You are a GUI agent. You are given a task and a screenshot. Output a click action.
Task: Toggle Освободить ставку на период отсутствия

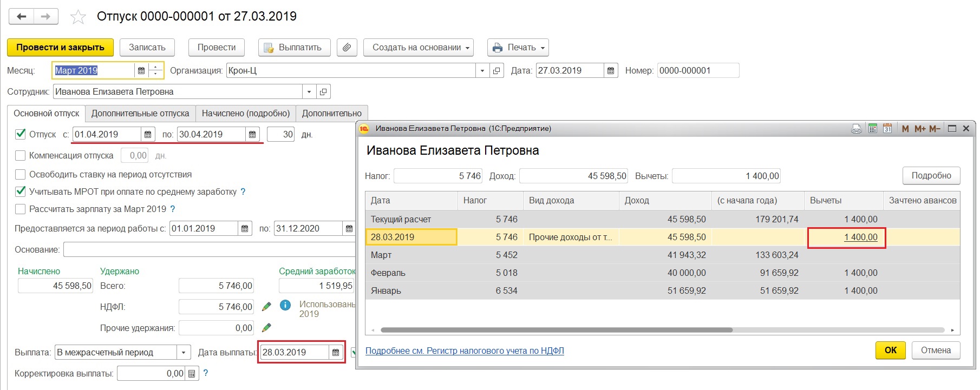pyautogui.click(x=21, y=175)
